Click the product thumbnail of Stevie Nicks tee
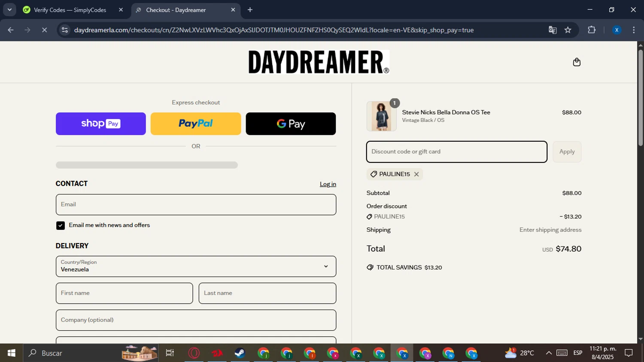Viewport: 644px width, 362px height. click(381, 116)
